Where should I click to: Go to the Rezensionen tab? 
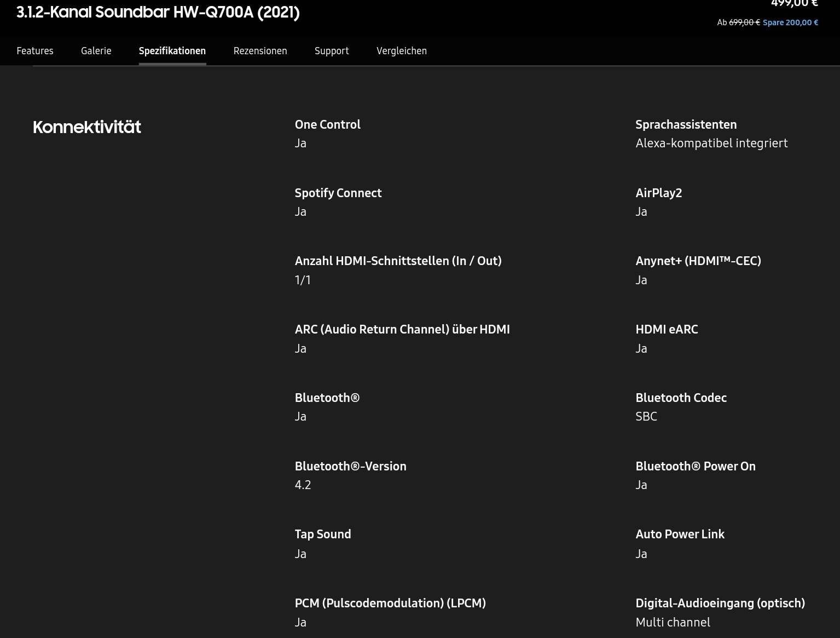click(x=260, y=51)
